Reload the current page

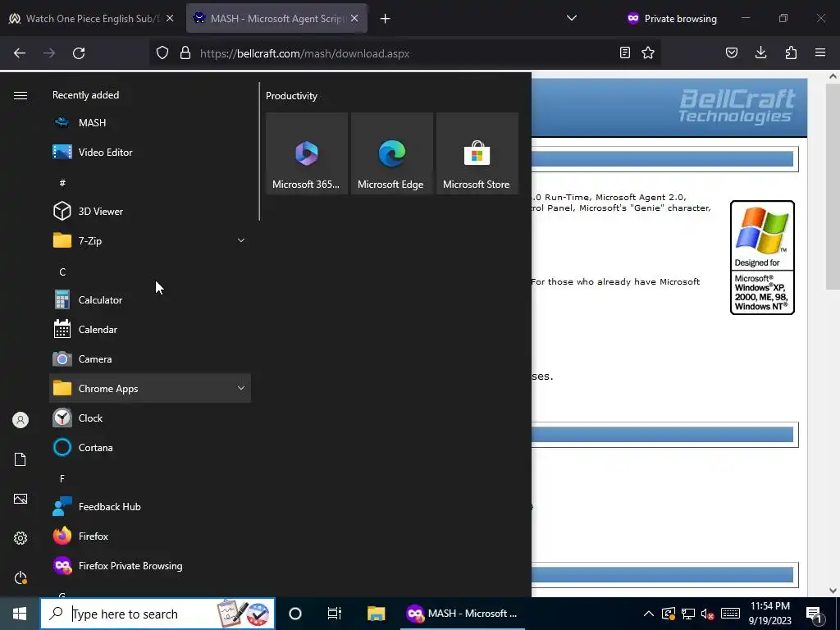click(x=79, y=53)
